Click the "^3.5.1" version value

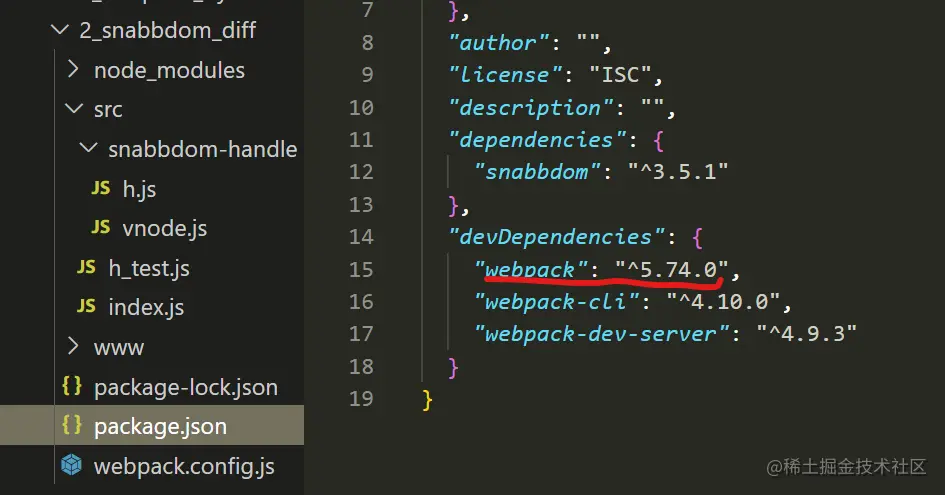pyautogui.click(x=678, y=172)
